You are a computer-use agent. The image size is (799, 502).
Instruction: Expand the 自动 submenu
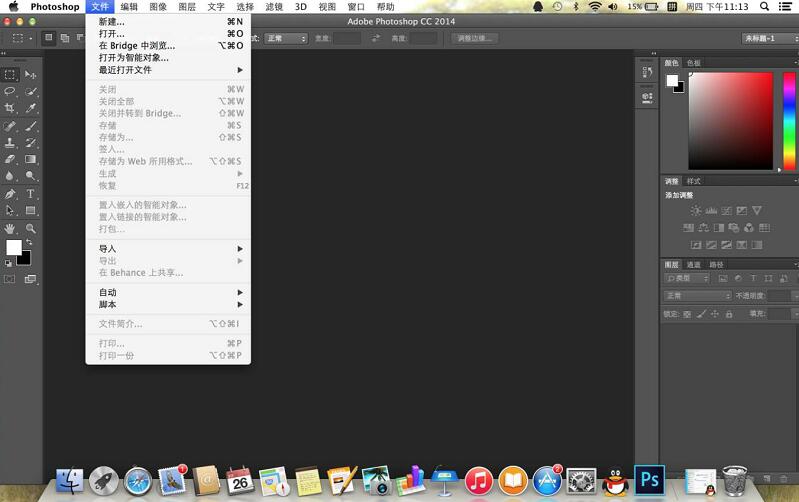[170, 293]
